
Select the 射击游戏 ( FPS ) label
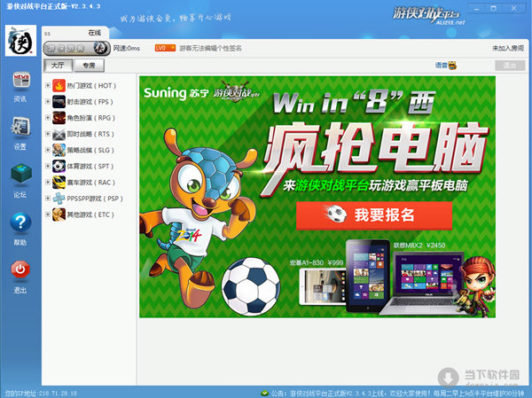[90, 102]
